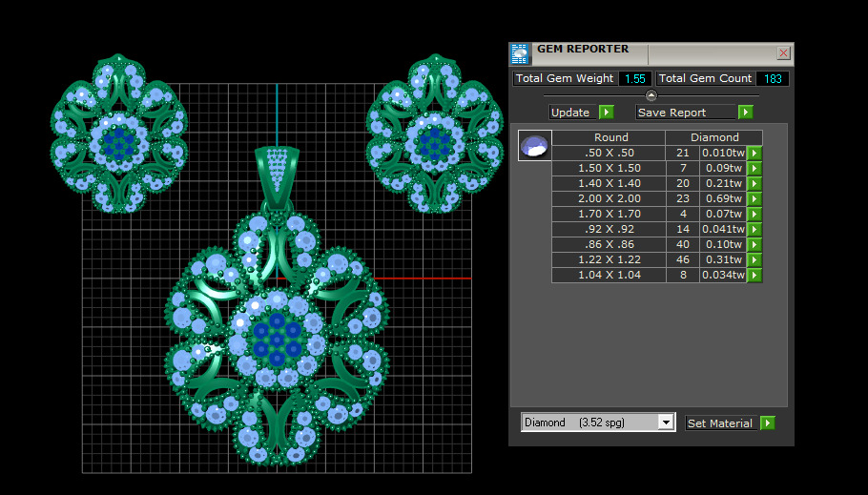Image resolution: width=868 pixels, height=495 pixels.
Task: Click green arrow for 0.041tw row
Action: [754, 229]
